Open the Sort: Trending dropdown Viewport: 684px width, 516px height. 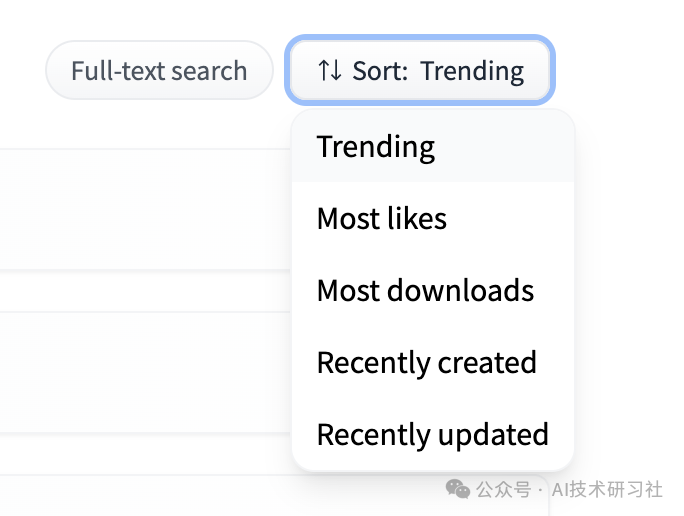click(x=420, y=71)
